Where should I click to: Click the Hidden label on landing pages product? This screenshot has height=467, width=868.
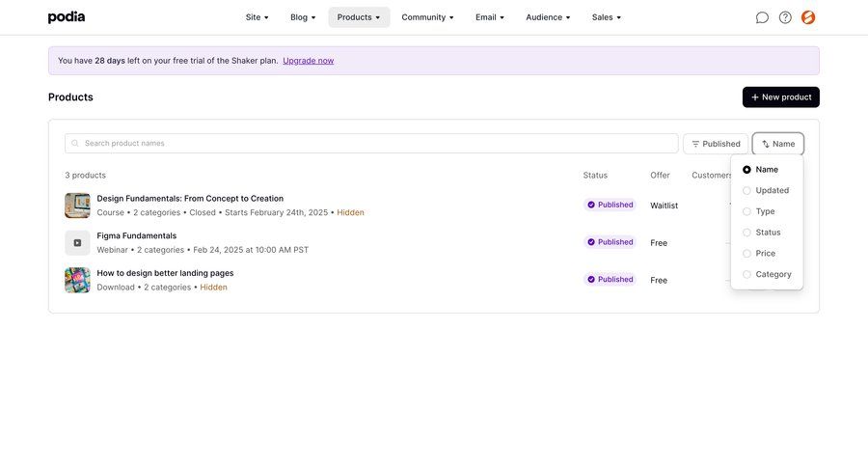(213, 288)
